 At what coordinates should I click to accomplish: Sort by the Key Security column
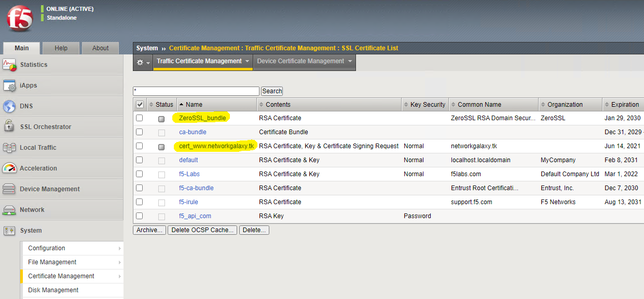pos(428,105)
